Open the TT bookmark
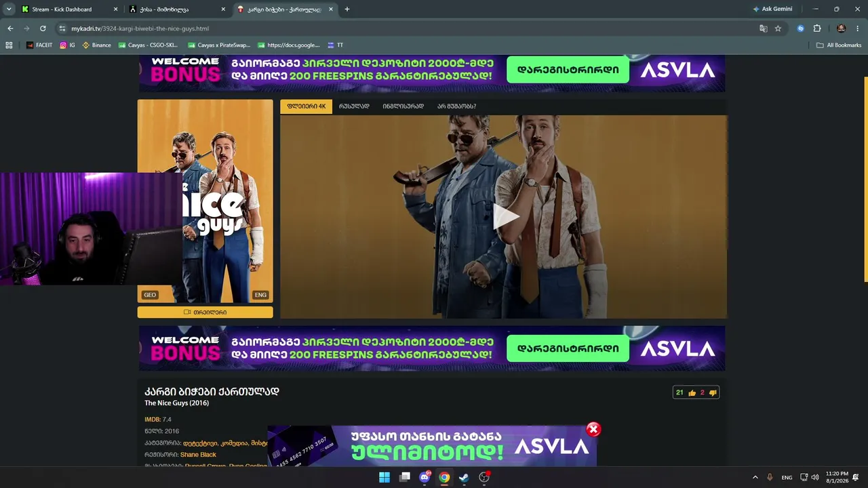868x488 pixels. (335, 45)
